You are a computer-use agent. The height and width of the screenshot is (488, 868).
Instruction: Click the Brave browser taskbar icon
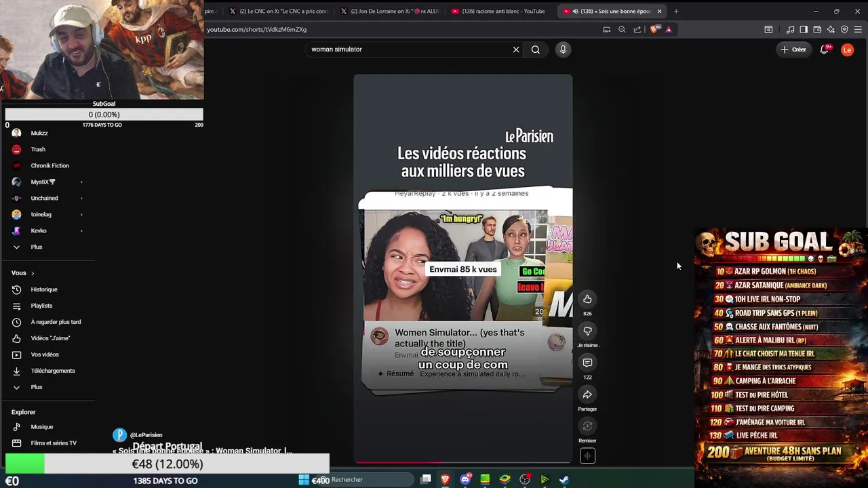[x=446, y=479]
